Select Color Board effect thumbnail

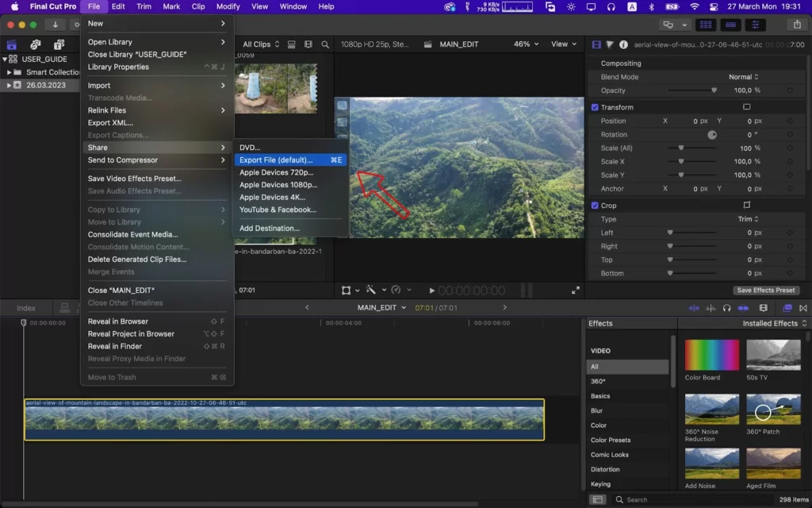click(711, 355)
